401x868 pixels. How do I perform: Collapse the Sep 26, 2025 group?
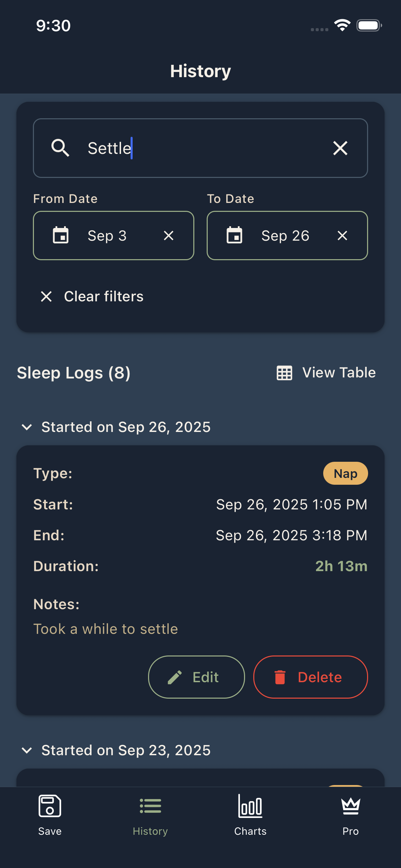tap(27, 427)
